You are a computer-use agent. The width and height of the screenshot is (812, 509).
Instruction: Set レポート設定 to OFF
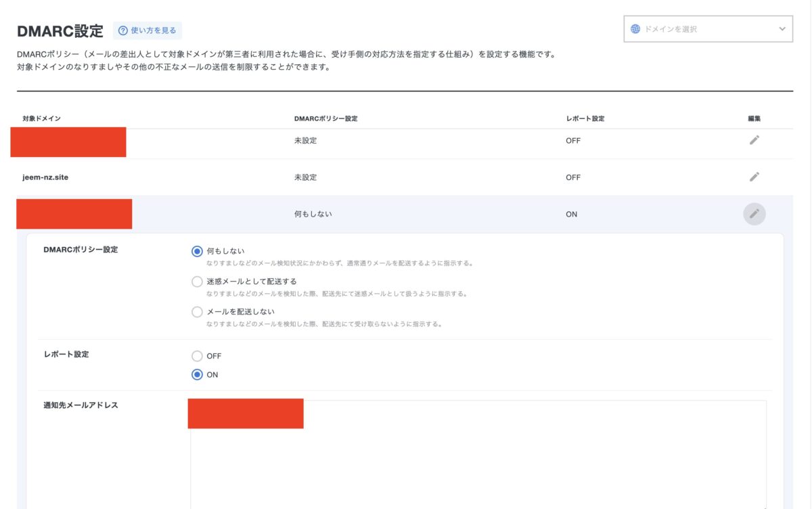click(x=197, y=356)
